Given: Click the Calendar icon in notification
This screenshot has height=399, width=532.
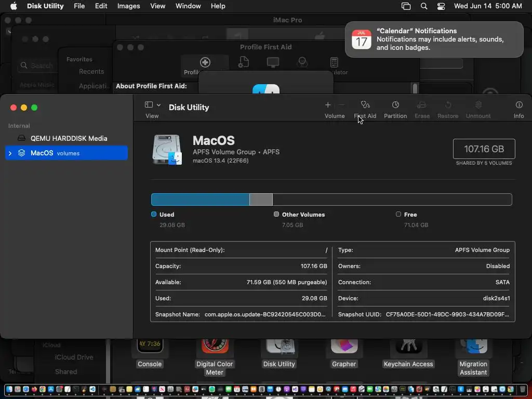Looking at the screenshot, I should [362, 39].
